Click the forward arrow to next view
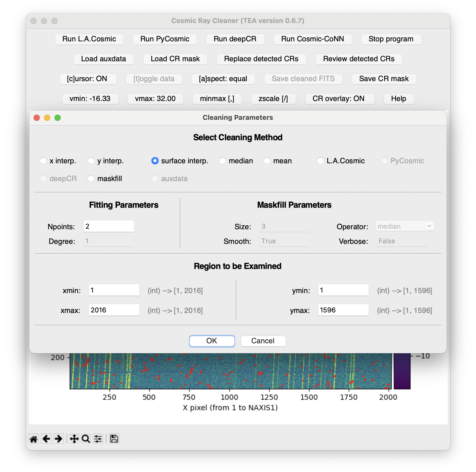Screen dimensions: 476x472 [x=58, y=439]
